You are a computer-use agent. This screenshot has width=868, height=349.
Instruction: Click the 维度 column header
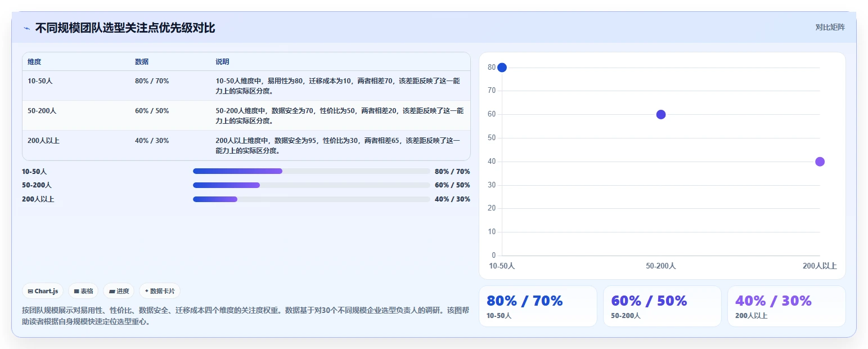point(34,62)
